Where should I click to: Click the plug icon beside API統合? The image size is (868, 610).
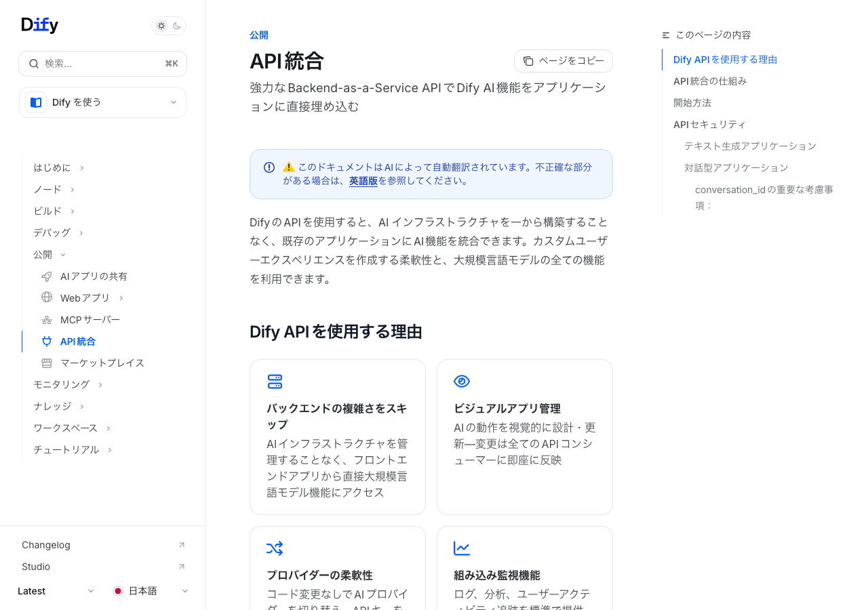47,342
